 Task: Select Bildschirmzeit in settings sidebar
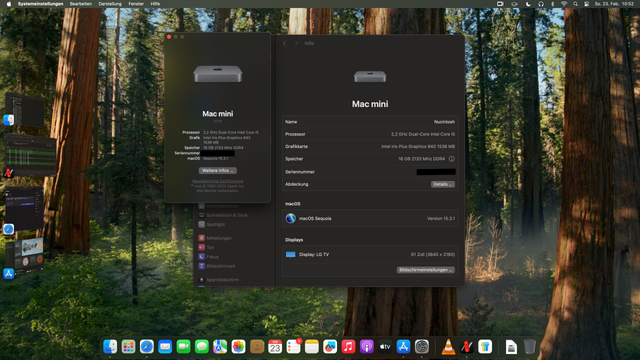pyautogui.click(x=217, y=266)
